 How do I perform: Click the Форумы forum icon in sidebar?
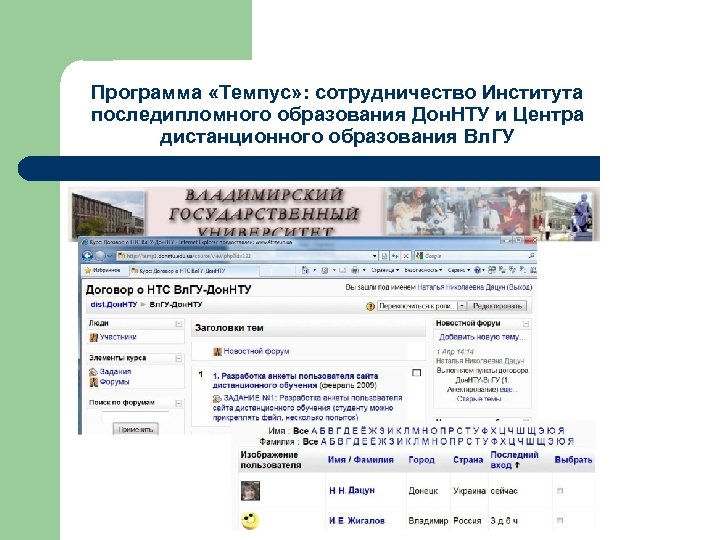coord(94,382)
